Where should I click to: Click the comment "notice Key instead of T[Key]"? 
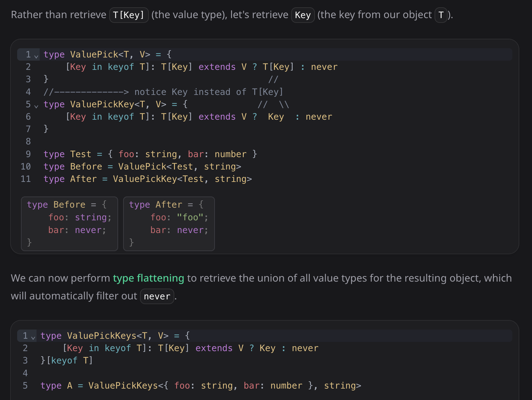pos(209,92)
